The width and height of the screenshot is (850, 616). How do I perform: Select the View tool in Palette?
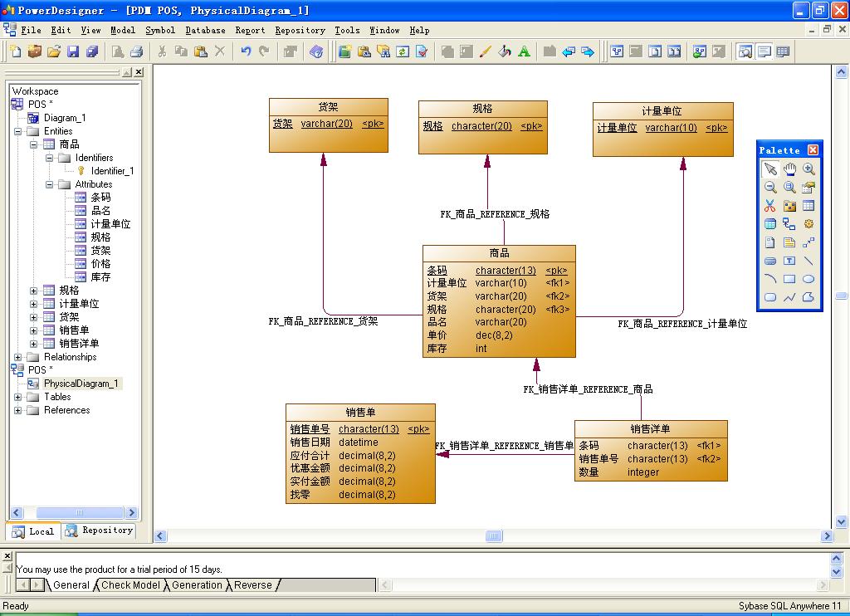click(769, 224)
